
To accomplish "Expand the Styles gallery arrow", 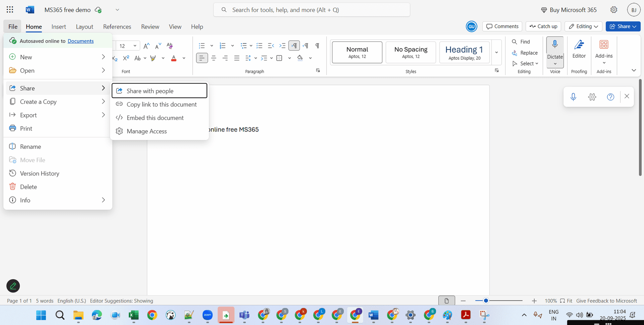I will point(496,52).
